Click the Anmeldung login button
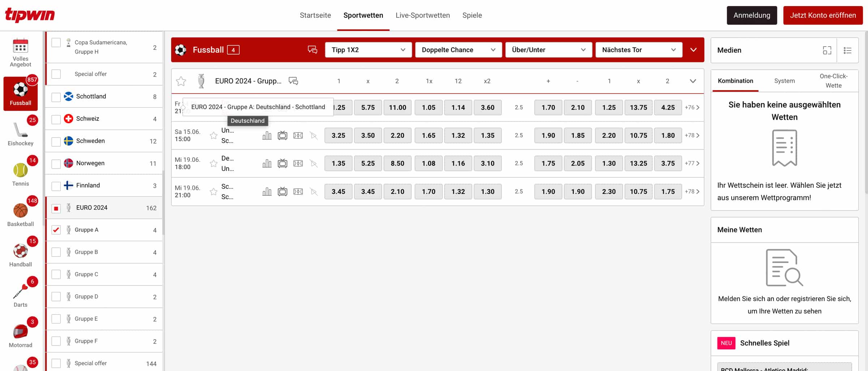This screenshot has width=868, height=371. tap(752, 15)
